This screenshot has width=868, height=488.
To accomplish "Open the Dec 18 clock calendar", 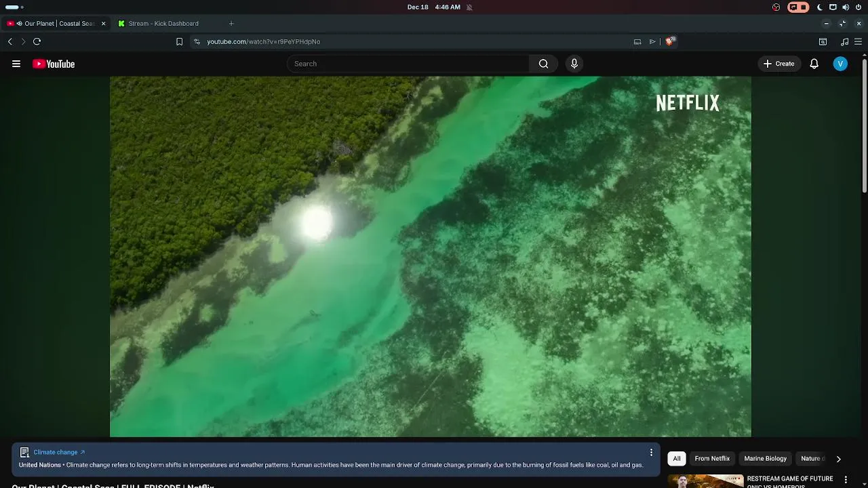I will pos(433,7).
